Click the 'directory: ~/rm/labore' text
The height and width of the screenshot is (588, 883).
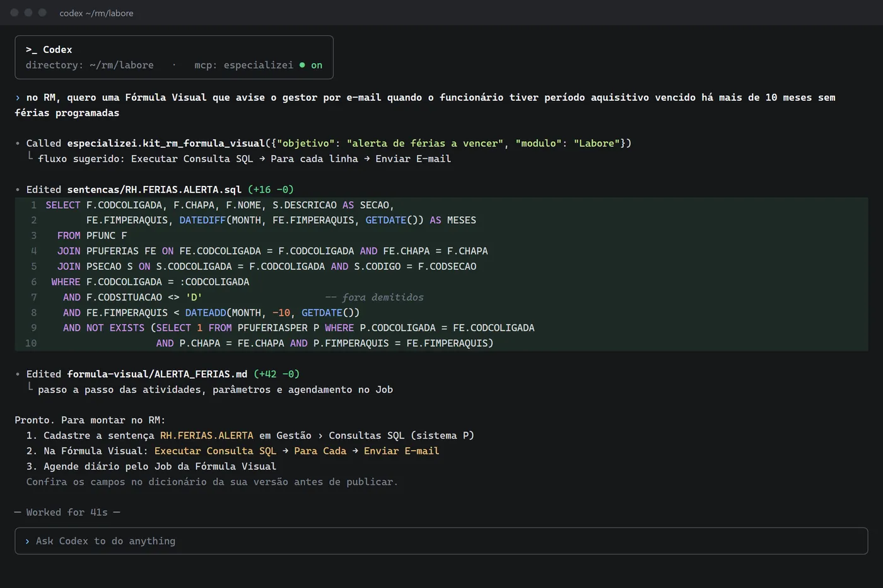90,65
